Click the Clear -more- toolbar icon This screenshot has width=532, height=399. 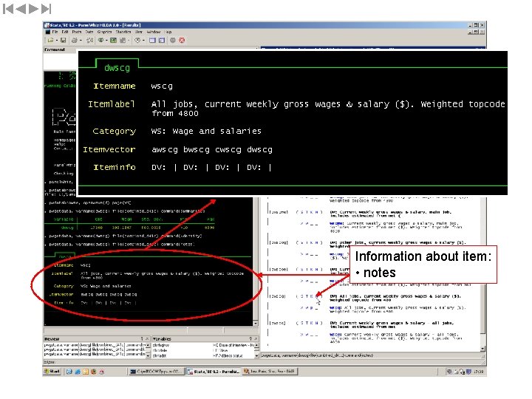[173, 41]
